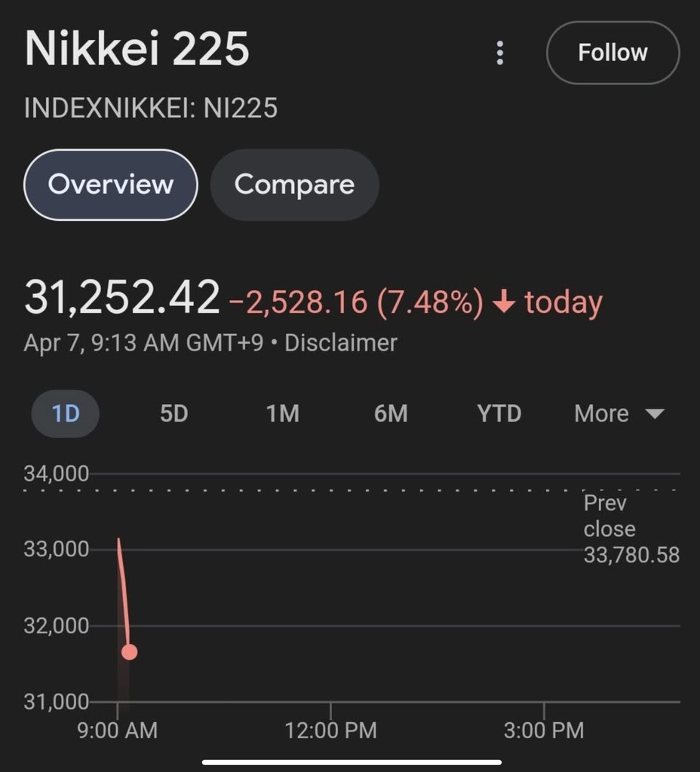Tap the home indicator bar at bottom
This screenshot has width=700, height=772.
pyautogui.click(x=349, y=761)
